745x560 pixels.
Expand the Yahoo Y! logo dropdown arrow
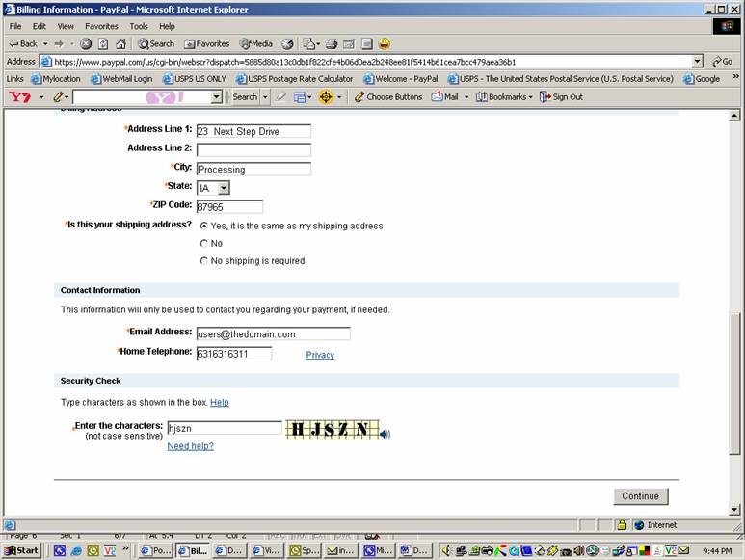tap(41, 97)
